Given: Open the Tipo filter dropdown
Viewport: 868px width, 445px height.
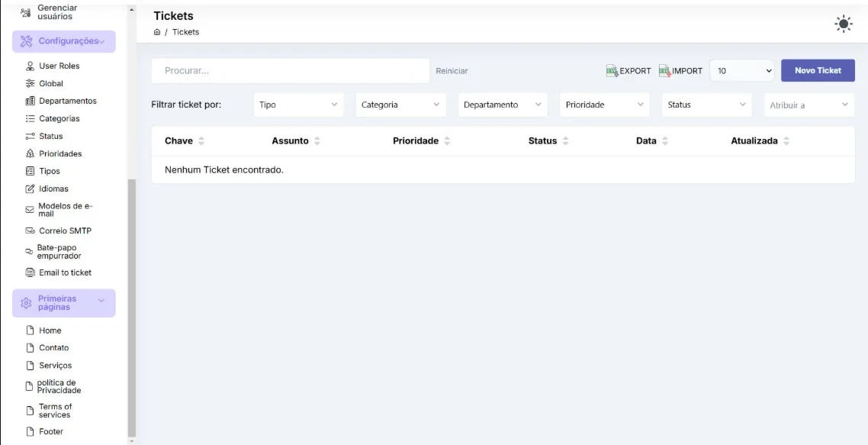Looking at the screenshot, I should pyautogui.click(x=298, y=105).
